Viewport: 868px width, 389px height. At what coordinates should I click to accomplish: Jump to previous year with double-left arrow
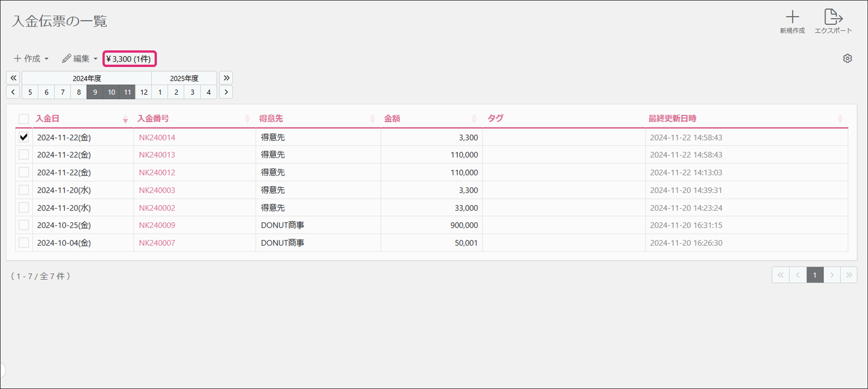(x=13, y=78)
